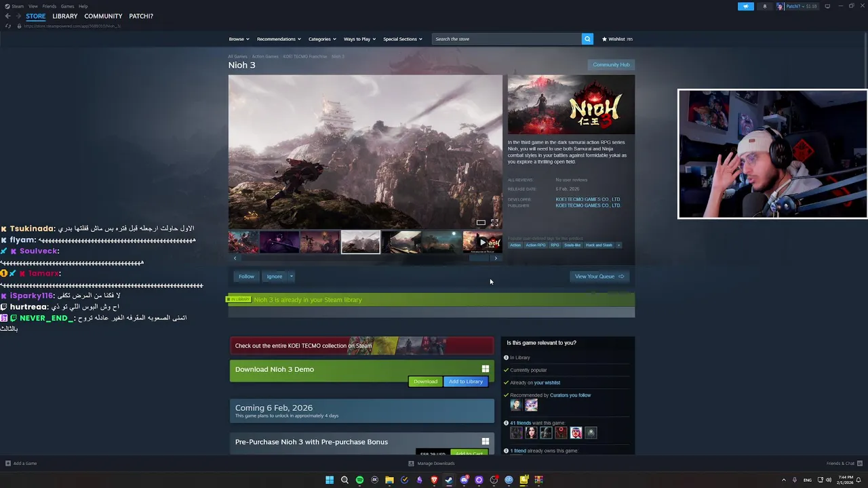Open the Friends menu
The height and width of the screenshot is (488, 868).
tap(50, 6)
